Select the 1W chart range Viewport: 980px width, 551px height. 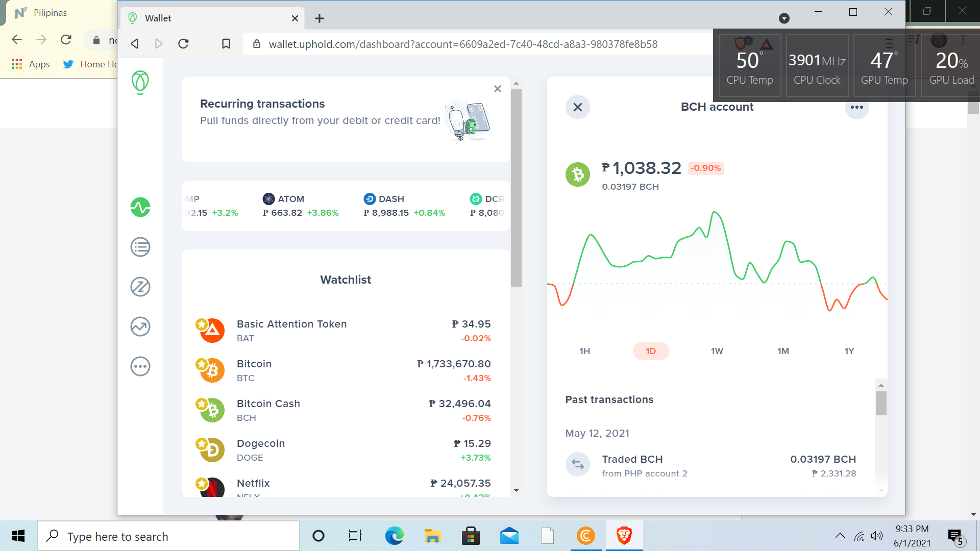pyautogui.click(x=717, y=351)
